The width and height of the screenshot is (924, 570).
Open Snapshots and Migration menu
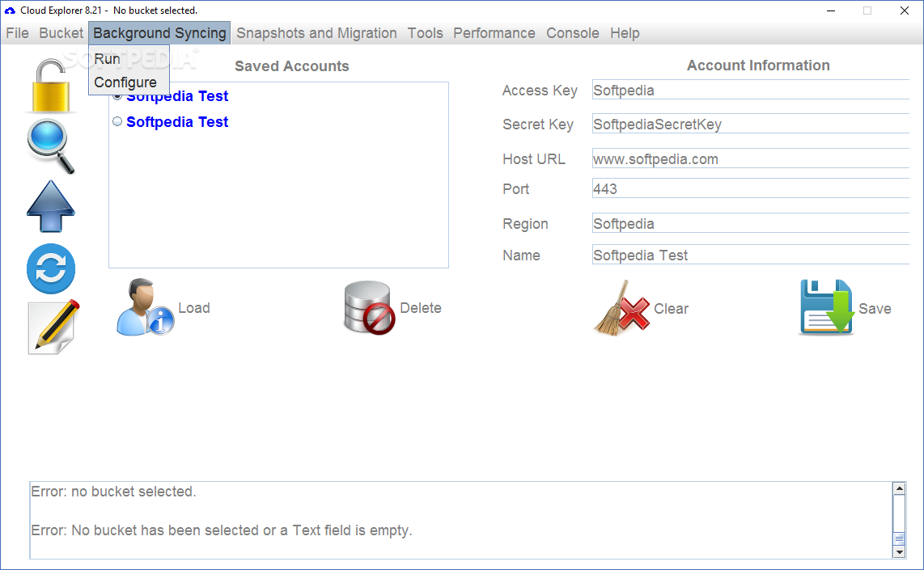[316, 33]
